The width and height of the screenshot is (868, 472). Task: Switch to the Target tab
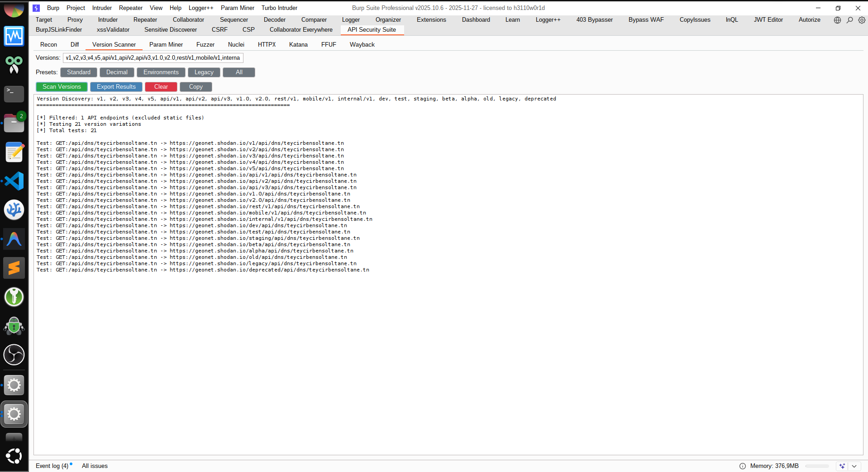coord(44,20)
